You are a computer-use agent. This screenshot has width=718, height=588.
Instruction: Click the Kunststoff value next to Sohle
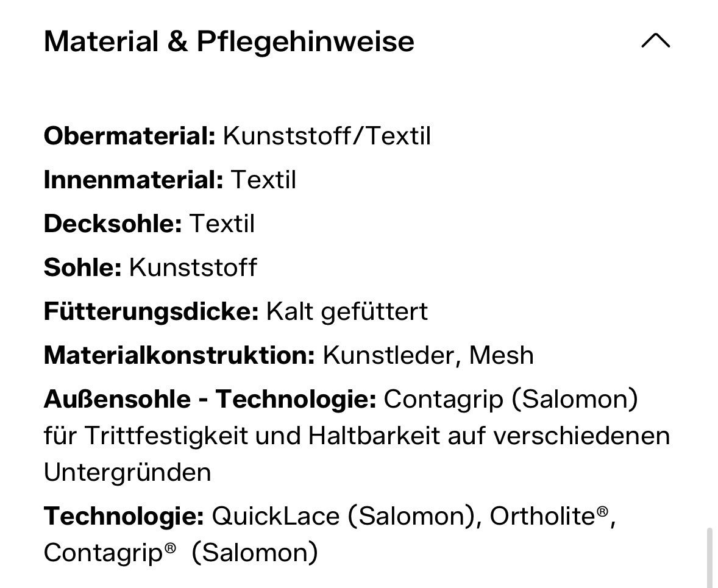(193, 267)
